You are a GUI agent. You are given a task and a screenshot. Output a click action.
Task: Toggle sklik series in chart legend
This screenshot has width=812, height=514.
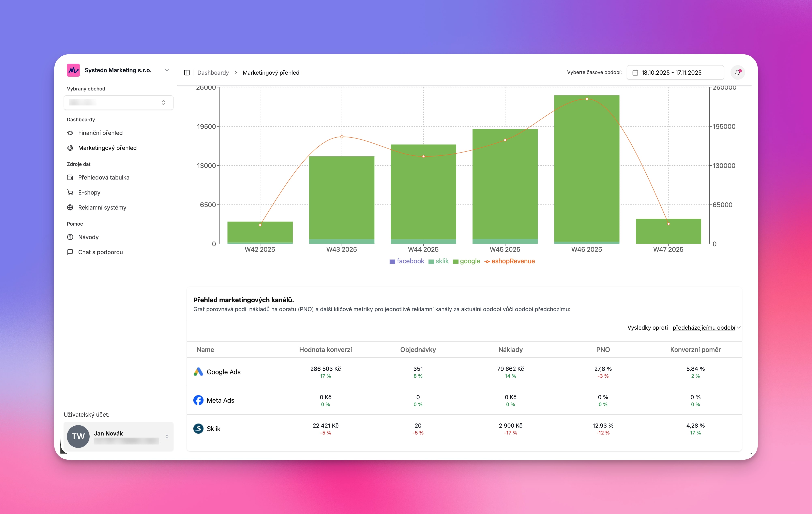pos(442,261)
